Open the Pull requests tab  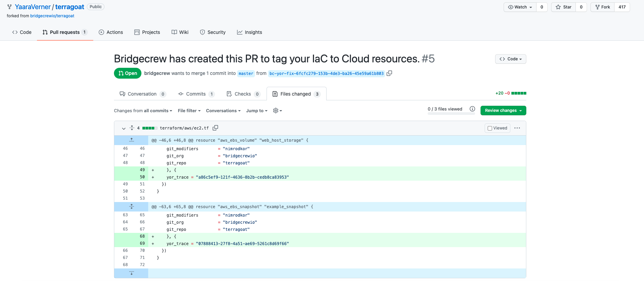tap(65, 32)
